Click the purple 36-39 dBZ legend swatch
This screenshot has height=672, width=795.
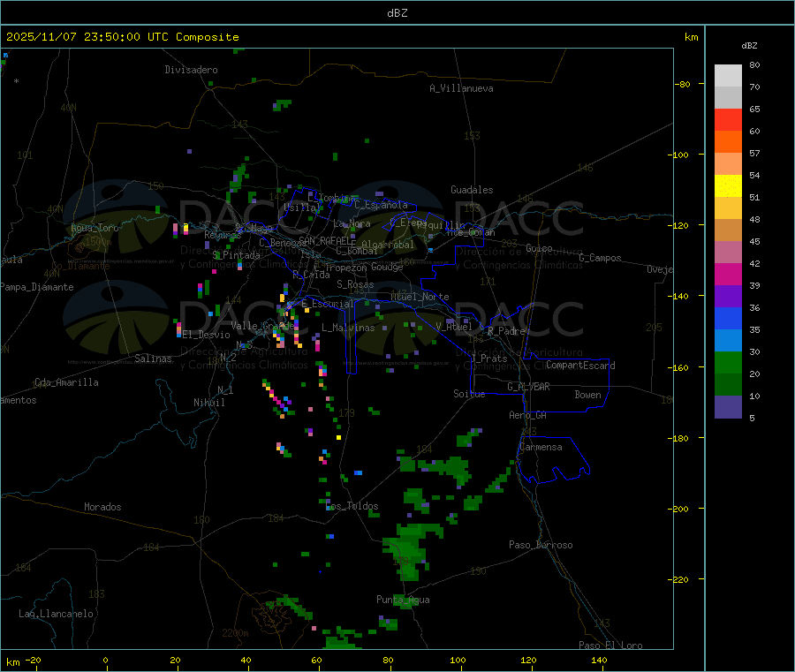pos(728,297)
